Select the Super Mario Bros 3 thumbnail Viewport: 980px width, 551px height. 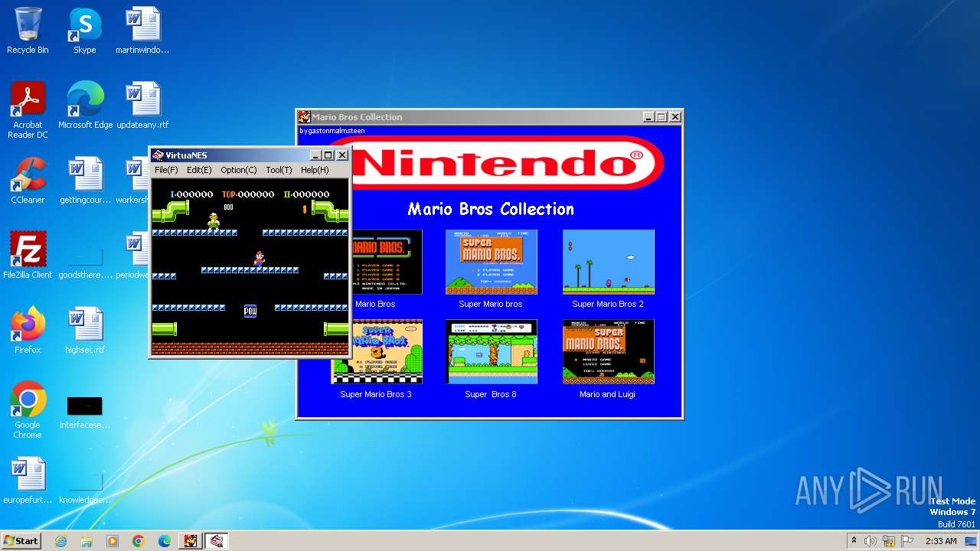387,352
